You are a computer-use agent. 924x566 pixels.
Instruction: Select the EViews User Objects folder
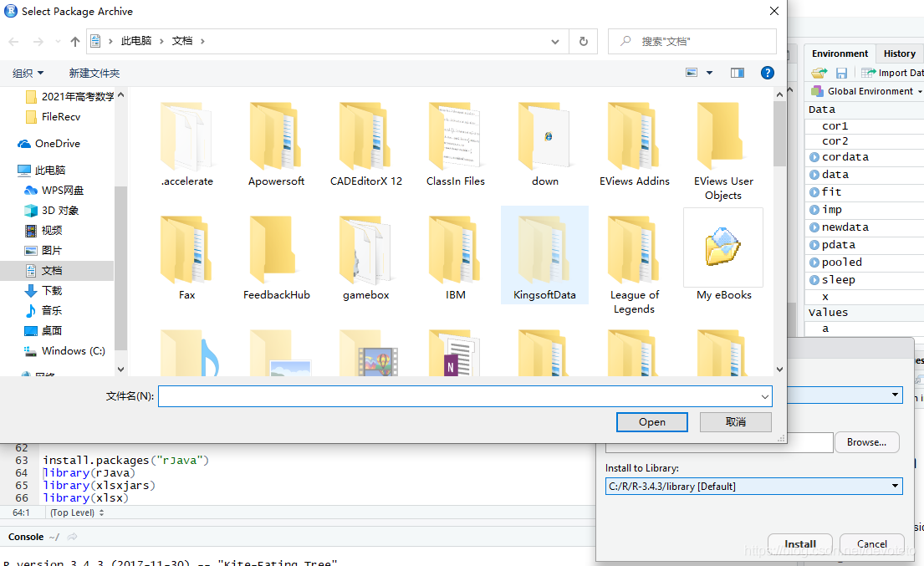(723, 151)
